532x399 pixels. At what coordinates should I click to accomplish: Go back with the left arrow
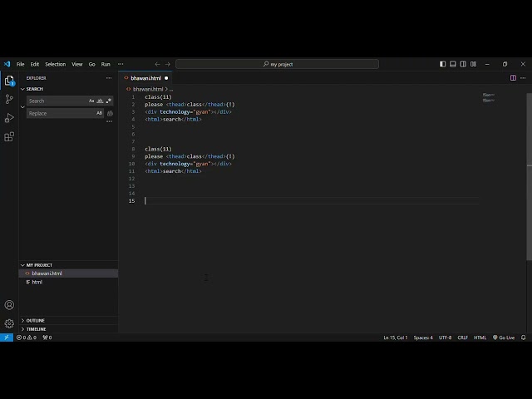click(x=157, y=64)
